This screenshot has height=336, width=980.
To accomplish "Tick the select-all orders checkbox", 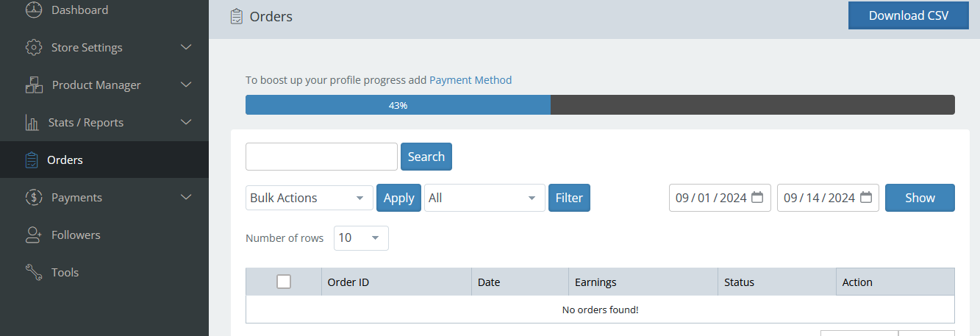I will pyautogui.click(x=284, y=282).
